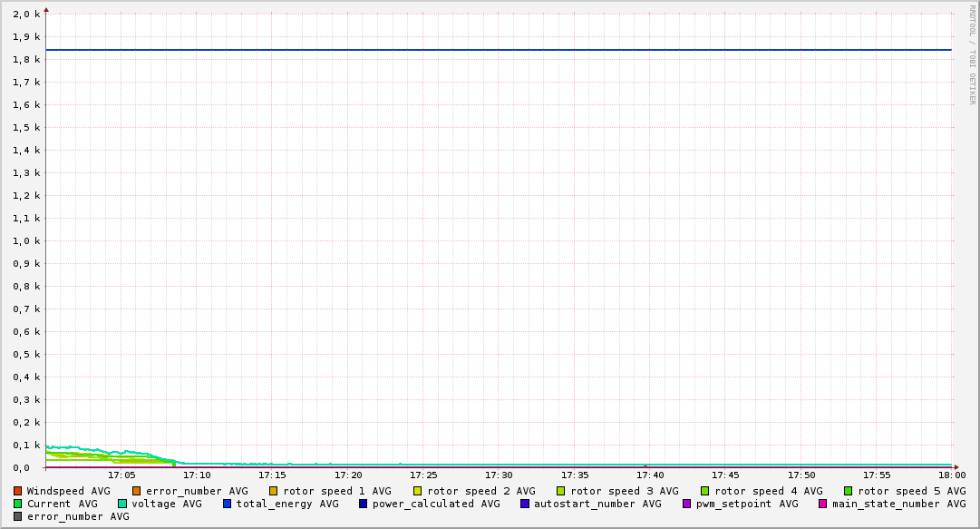Select the blue total_energy AVG swatch
Screen dimensions: 980x529
point(228,504)
